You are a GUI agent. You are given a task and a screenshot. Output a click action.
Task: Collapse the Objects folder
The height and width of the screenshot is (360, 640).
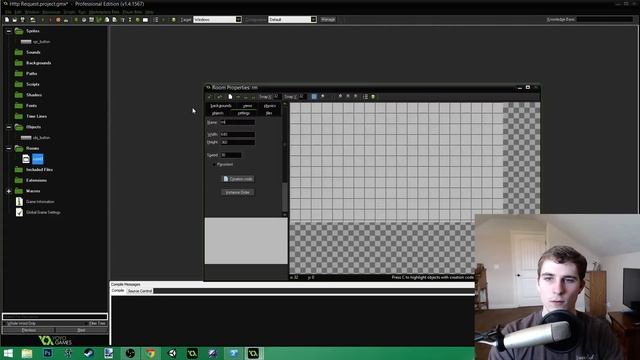9,127
